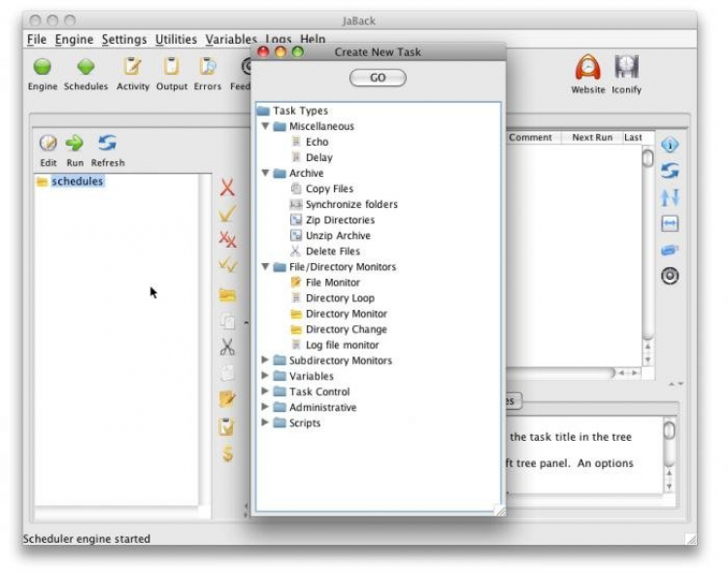The height and width of the screenshot is (573, 728).
Task: Click the double red X icon
Action: [x=227, y=239]
